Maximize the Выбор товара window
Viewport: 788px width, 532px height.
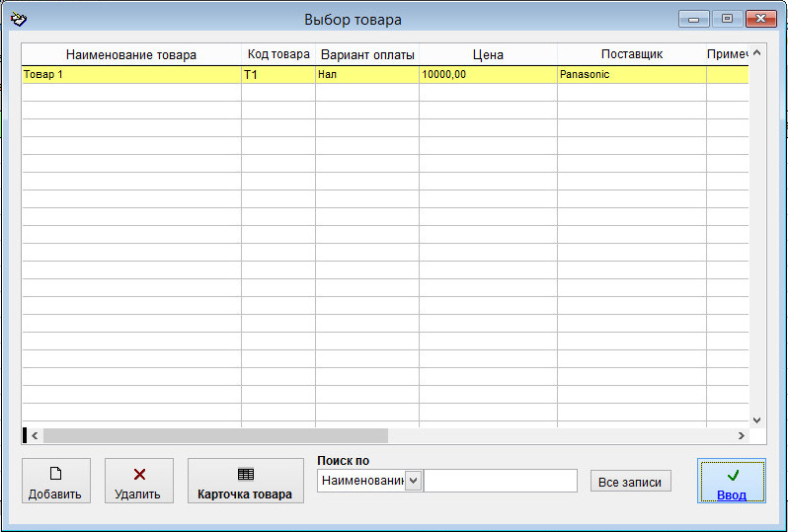tap(727, 19)
